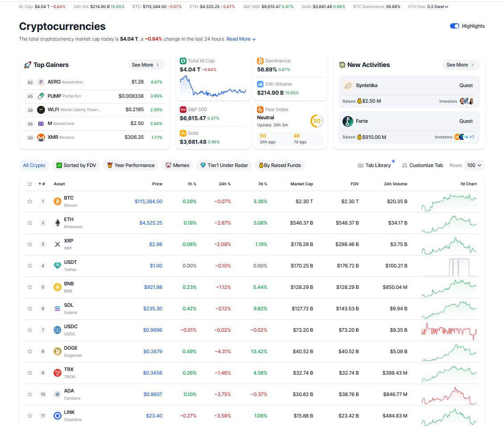Image resolution: width=504 pixels, height=426 pixels.
Task: Click the Gold index icon
Action: (183, 133)
